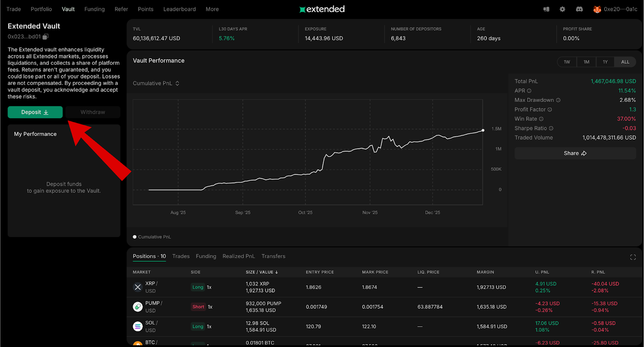Click the L30 Days APR value 5.76%

pos(227,39)
